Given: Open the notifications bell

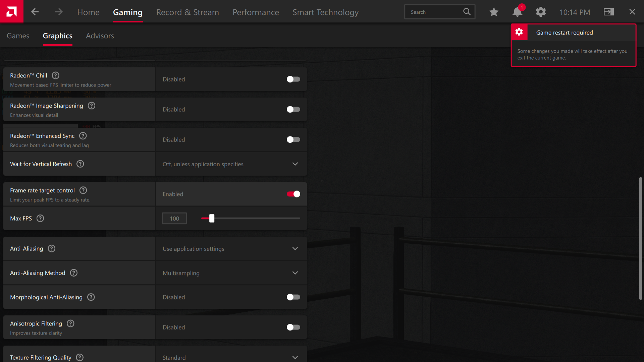Looking at the screenshot, I should point(517,12).
